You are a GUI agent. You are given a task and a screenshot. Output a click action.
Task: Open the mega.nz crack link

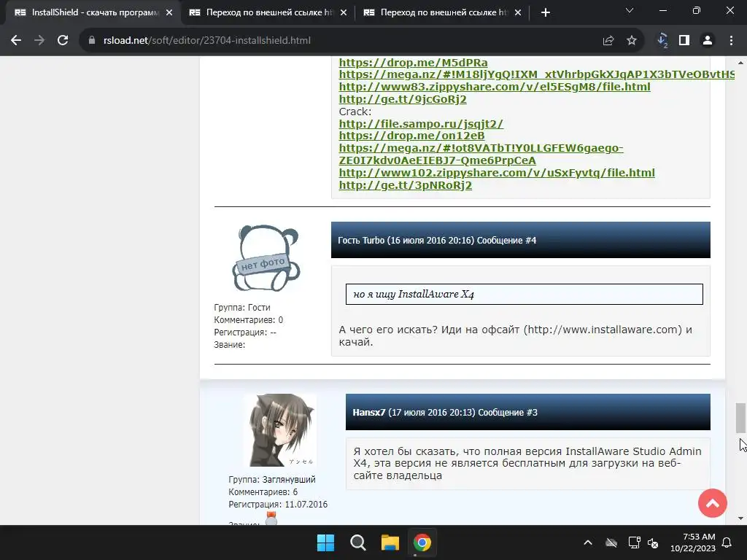[481, 155]
